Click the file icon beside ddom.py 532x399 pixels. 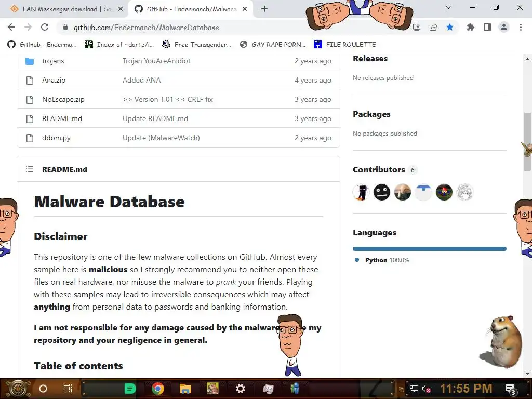click(x=30, y=138)
